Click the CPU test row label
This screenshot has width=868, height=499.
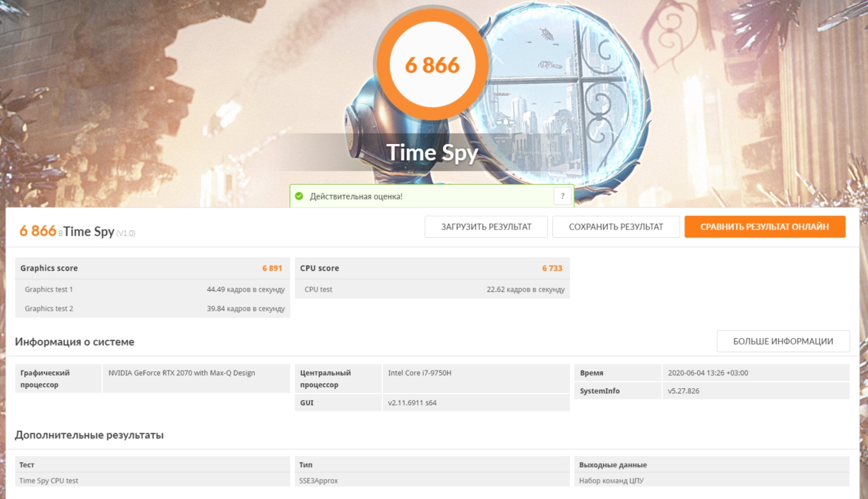pyautogui.click(x=319, y=289)
